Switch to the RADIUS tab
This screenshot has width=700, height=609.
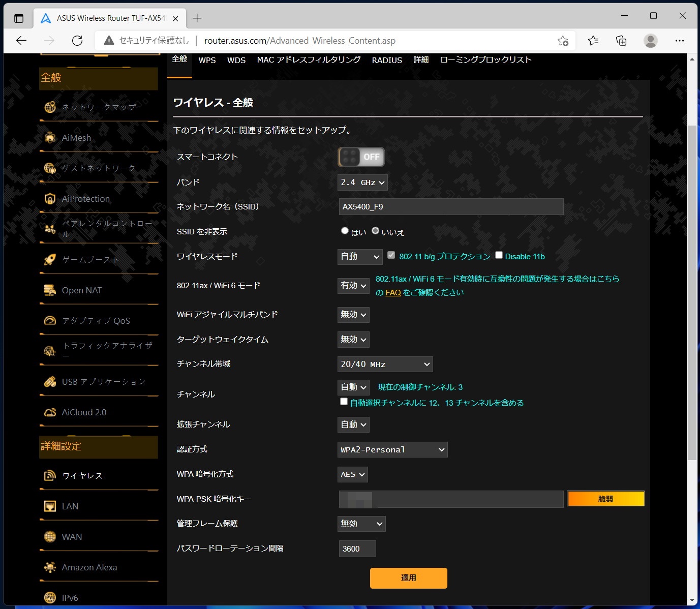(x=387, y=60)
